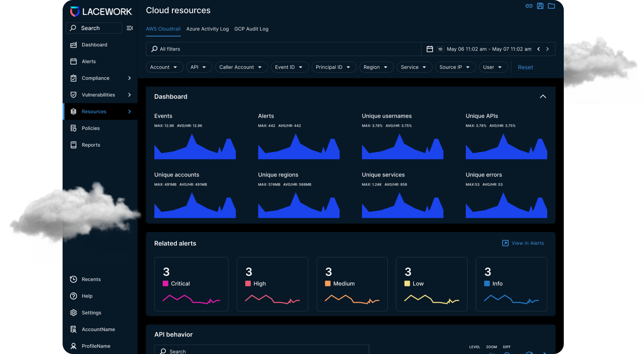Expand the Vulnerabilities submenu arrow
Image resolution: width=644 pixels, height=354 pixels.
(x=130, y=95)
